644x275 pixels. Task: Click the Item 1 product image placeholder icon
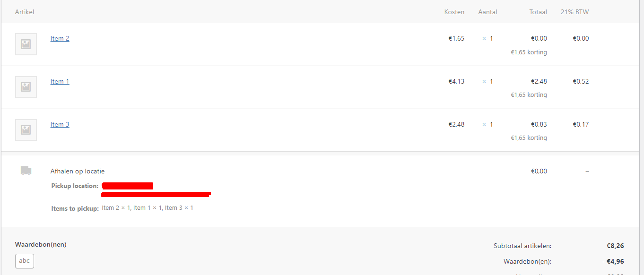coord(26,86)
